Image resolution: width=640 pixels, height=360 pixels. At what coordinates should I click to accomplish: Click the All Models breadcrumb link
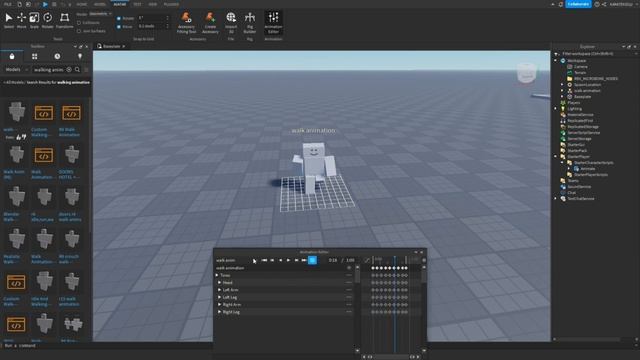14,82
